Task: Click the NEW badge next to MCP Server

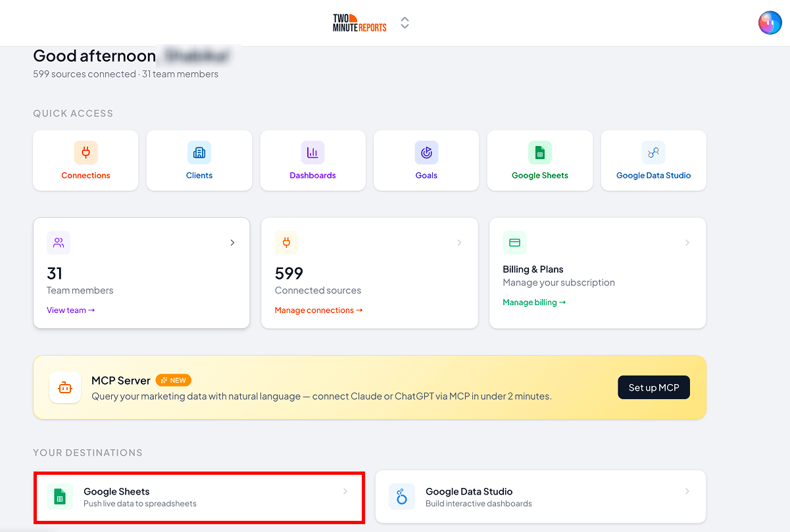Action: tap(174, 380)
